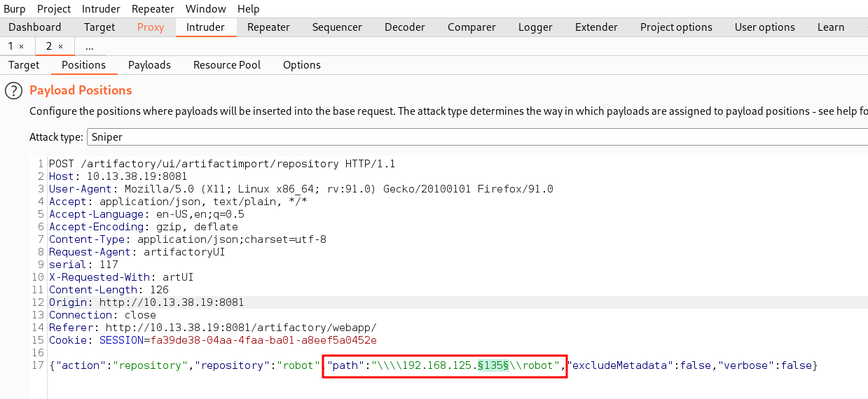Click the Content-Type header line
The width and height of the screenshot is (868, 399).
pyautogui.click(x=188, y=239)
